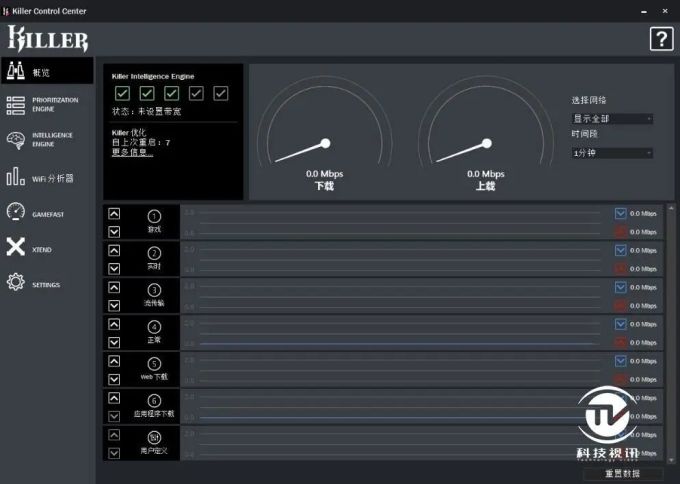Click down arrow in 流传输 row
Screen dimensions: 680x484
(114, 305)
